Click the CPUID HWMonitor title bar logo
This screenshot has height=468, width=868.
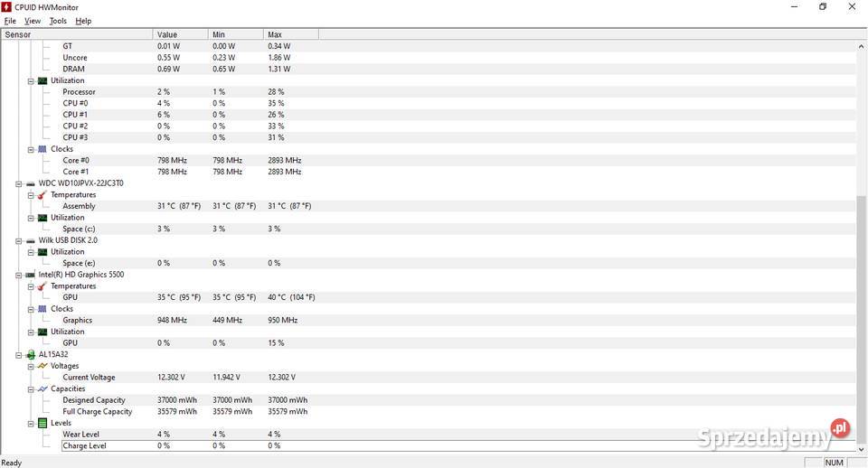6,7
